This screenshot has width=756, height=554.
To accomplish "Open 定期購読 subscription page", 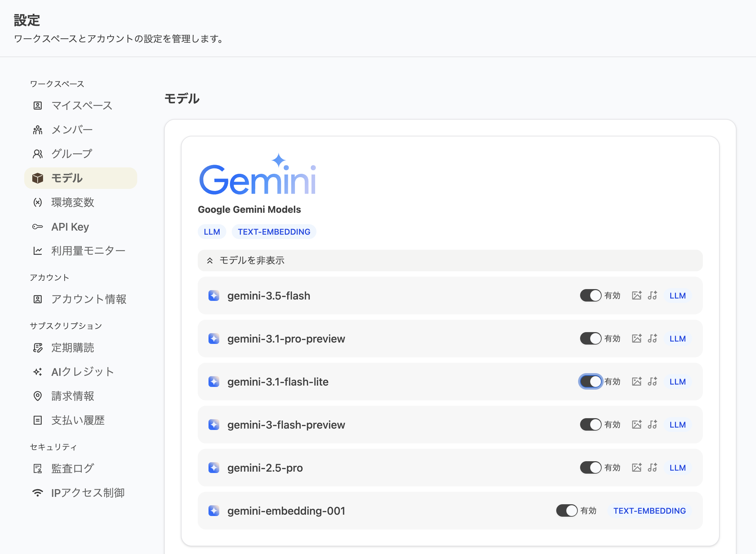I will 81,348.
